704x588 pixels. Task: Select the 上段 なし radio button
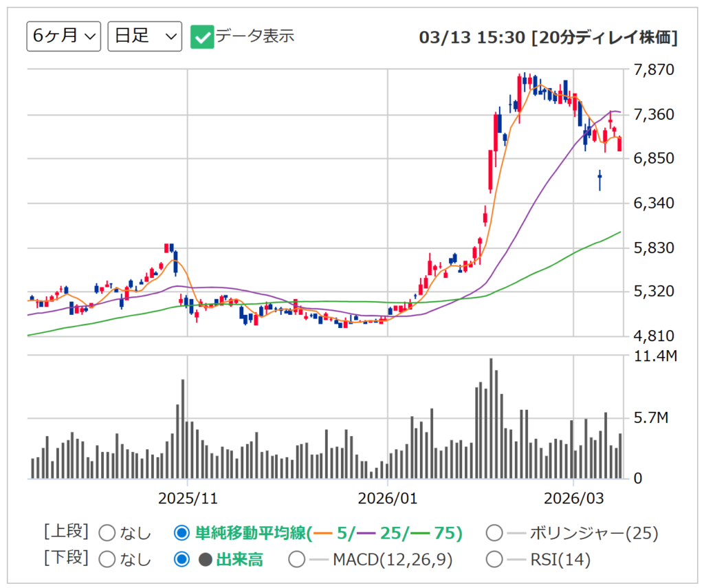pyautogui.click(x=108, y=533)
